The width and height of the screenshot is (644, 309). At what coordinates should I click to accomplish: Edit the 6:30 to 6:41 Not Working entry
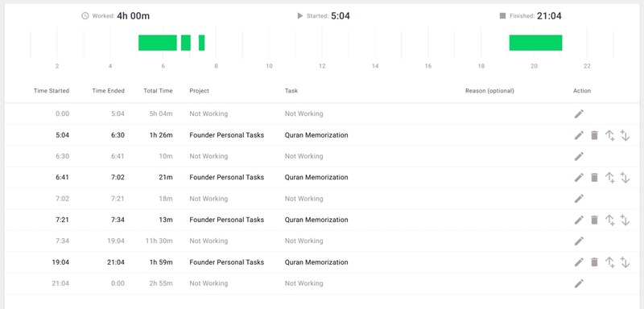[579, 156]
